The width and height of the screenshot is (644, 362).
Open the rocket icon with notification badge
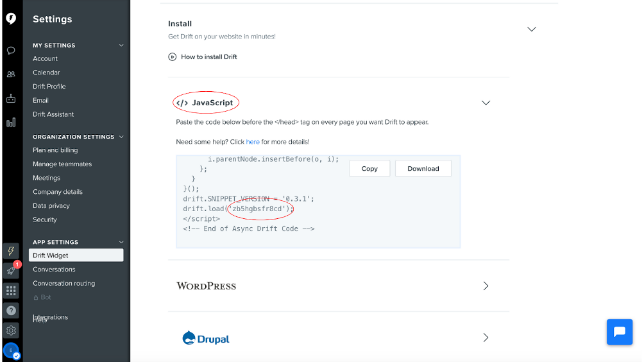tap(11, 271)
